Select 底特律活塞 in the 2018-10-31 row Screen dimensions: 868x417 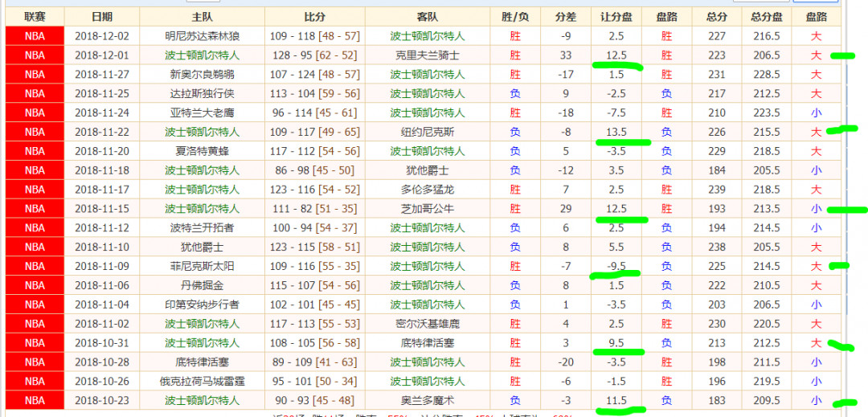click(x=428, y=343)
